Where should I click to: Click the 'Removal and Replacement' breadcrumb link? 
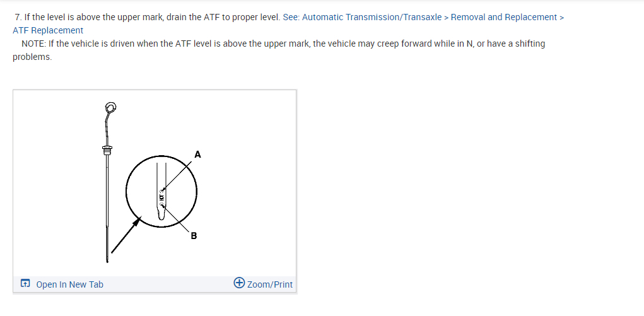[x=503, y=17]
